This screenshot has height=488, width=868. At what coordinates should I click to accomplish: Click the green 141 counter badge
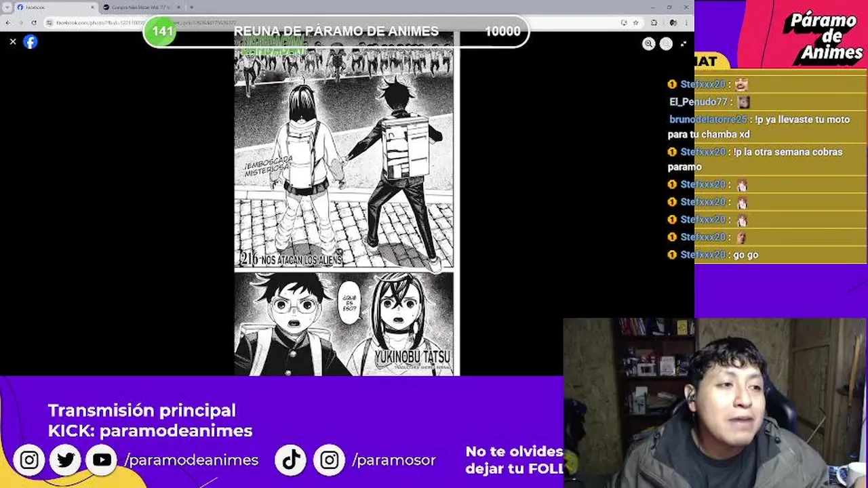click(161, 31)
